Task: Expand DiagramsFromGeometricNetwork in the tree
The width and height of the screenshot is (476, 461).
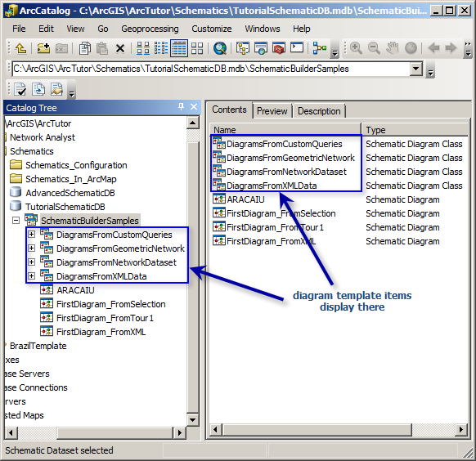Action: [x=31, y=248]
